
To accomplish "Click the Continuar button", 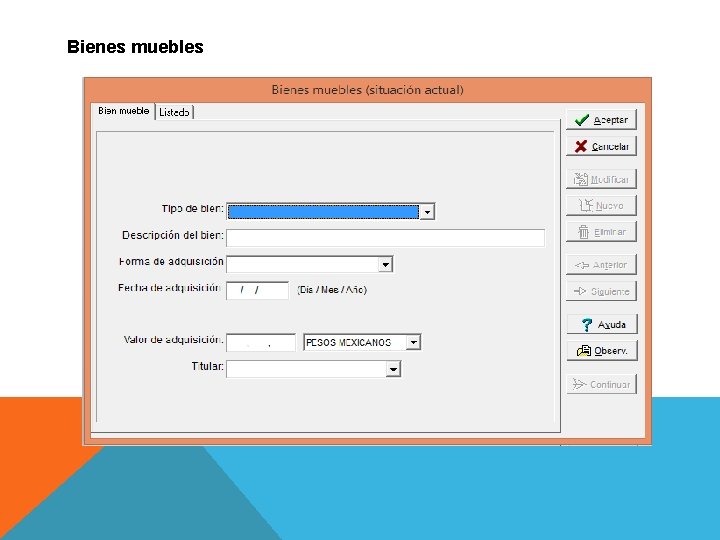I will coord(602,384).
